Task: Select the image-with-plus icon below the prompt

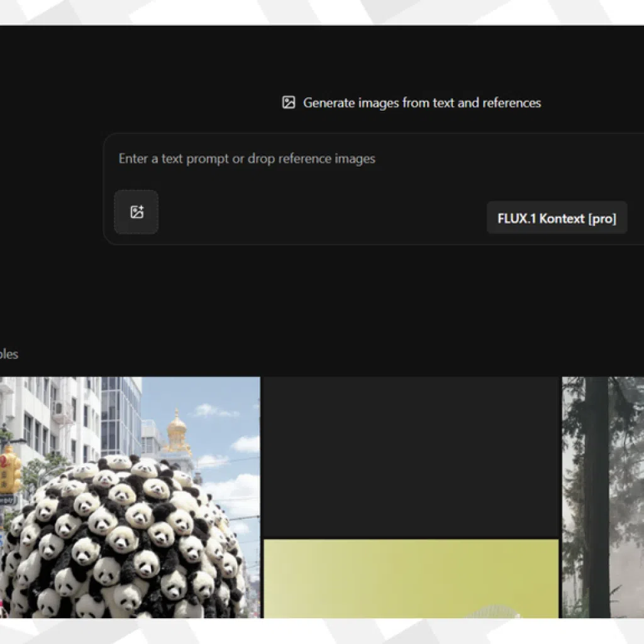Action: (136, 212)
